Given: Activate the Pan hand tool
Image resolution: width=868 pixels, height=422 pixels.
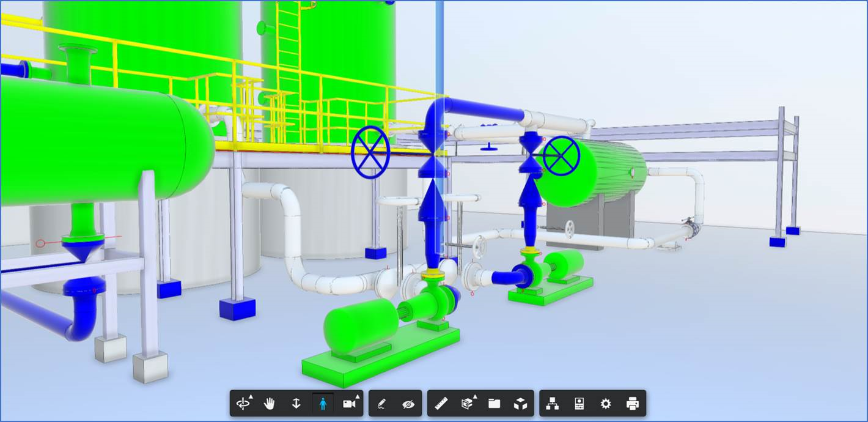Looking at the screenshot, I should pyautogui.click(x=270, y=404).
